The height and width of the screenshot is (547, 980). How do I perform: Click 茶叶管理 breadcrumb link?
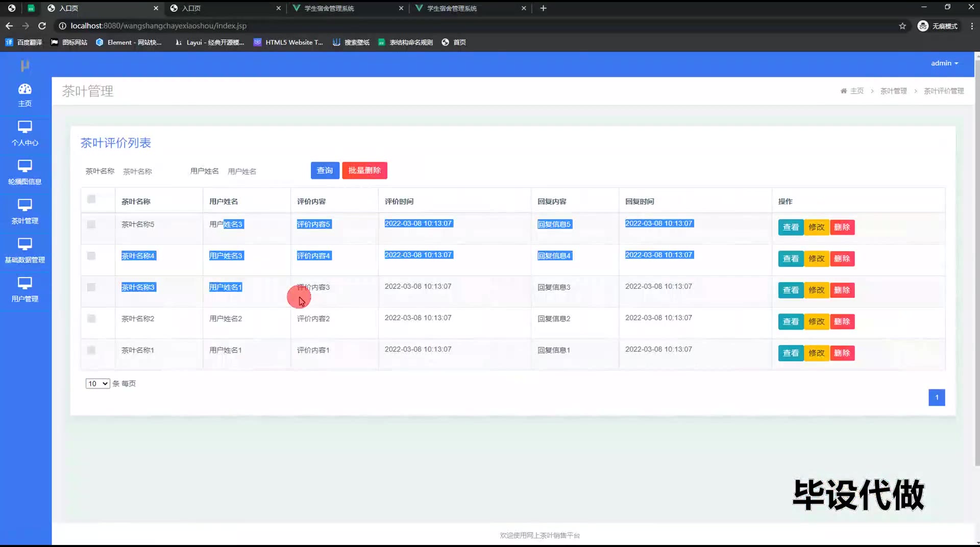[893, 91]
